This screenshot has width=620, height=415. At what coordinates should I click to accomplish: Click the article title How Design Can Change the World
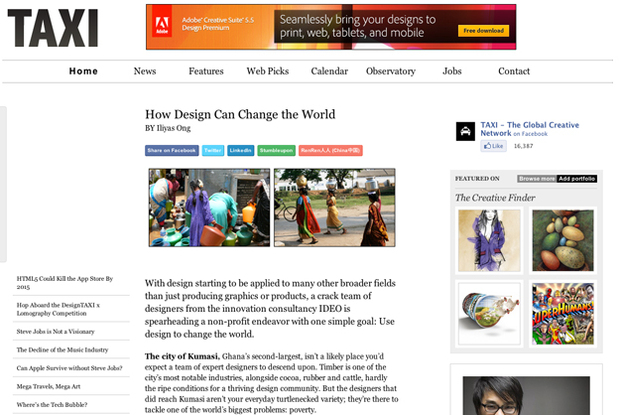coord(240,115)
